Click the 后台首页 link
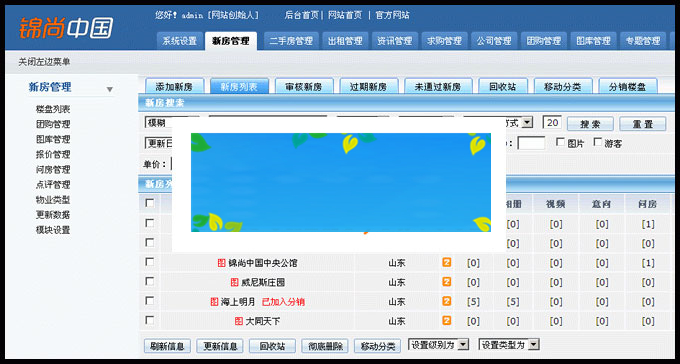 coord(301,15)
